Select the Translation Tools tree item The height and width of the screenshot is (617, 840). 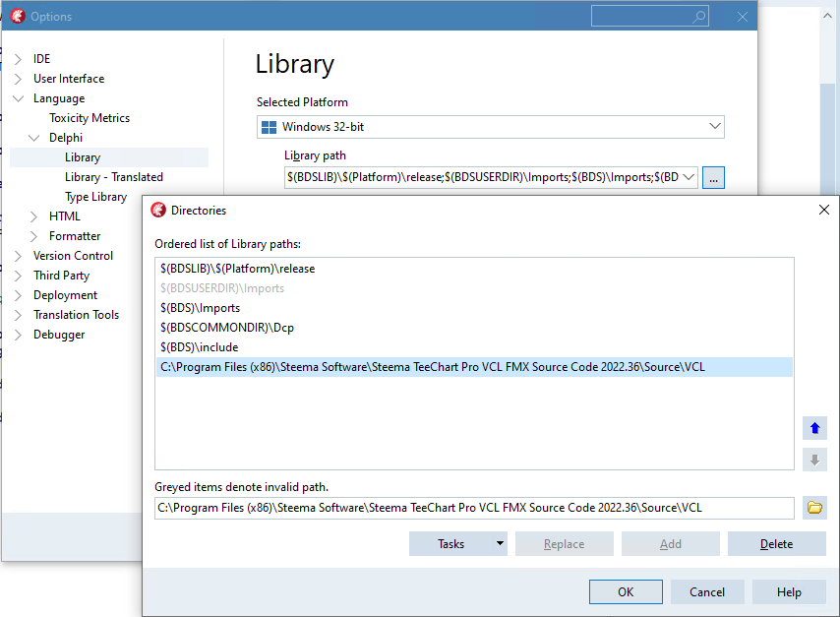pos(76,315)
